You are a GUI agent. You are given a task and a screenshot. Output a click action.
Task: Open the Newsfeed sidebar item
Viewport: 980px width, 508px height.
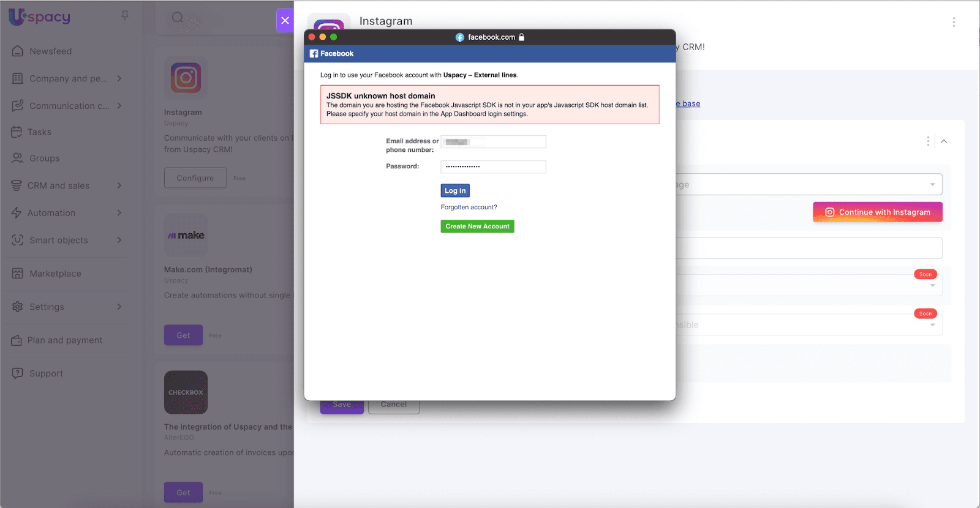tap(50, 51)
